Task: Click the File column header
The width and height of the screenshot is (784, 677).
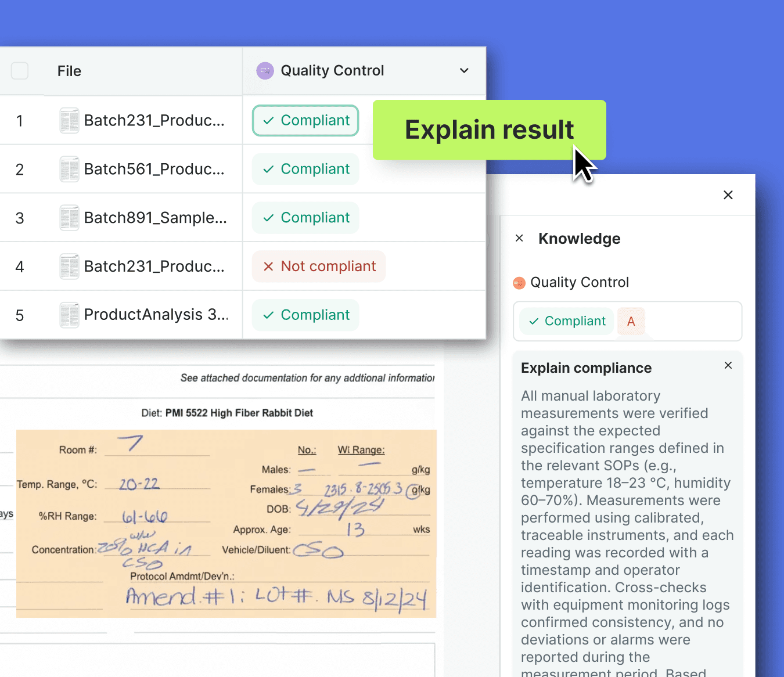Action: [69, 71]
